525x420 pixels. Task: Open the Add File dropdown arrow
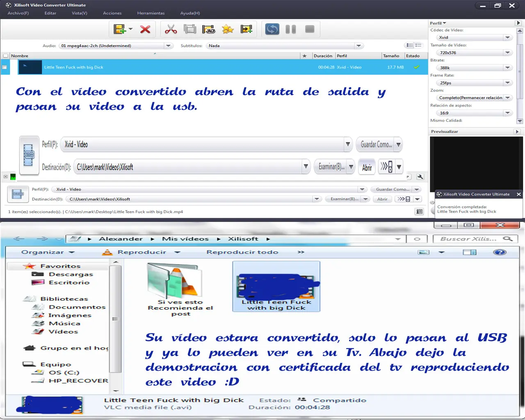(130, 29)
